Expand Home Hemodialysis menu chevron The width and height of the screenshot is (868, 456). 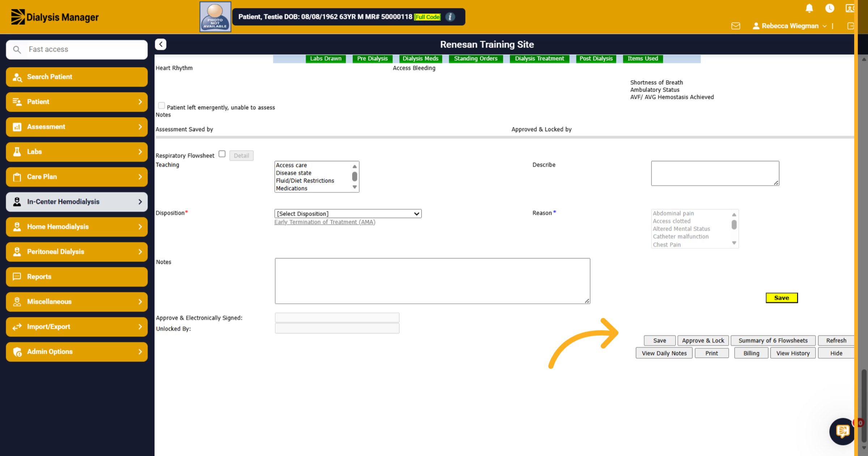(x=140, y=227)
